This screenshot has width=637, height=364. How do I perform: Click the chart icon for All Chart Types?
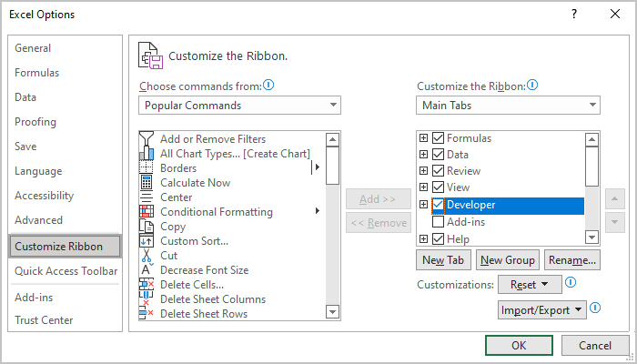pyautogui.click(x=147, y=154)
